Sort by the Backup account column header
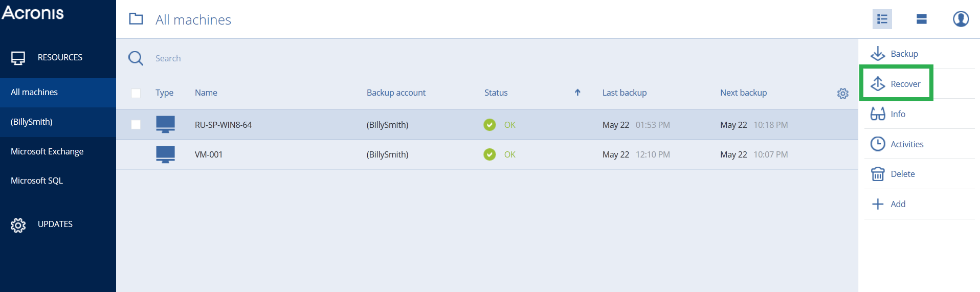The width and height of the screenshot is (980, 292). coord(396,93)
